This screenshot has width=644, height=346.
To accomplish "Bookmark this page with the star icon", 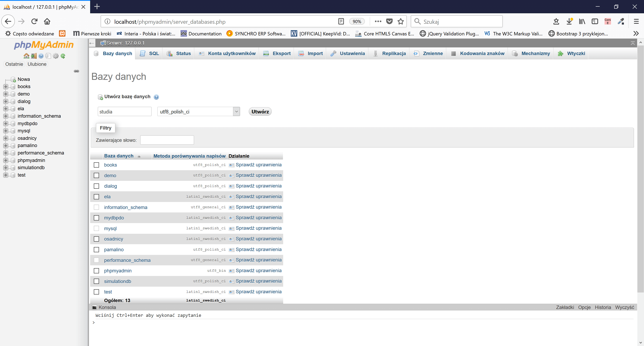I will (400, 22).
